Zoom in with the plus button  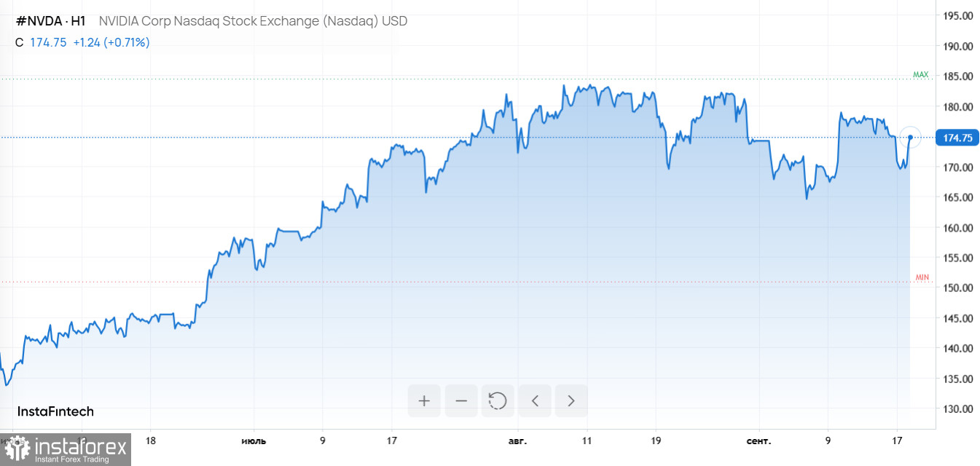pyautogui.click(x=424, y=400)
